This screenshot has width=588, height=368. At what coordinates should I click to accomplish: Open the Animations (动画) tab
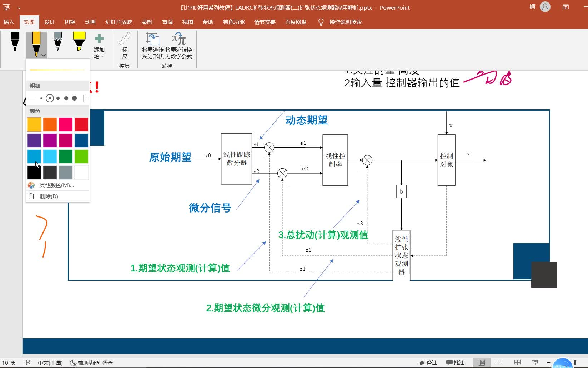90,22
